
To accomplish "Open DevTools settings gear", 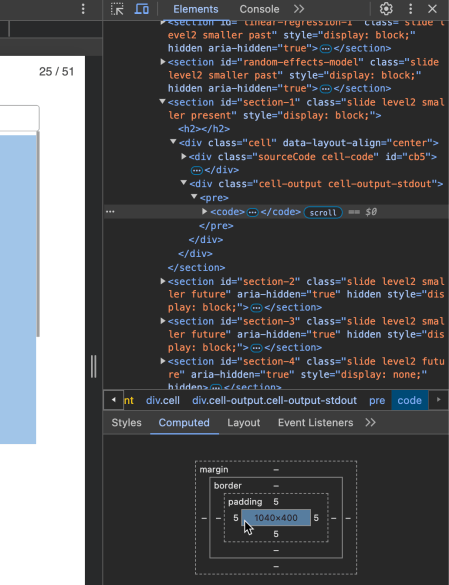I will click(x=386, y=9).
